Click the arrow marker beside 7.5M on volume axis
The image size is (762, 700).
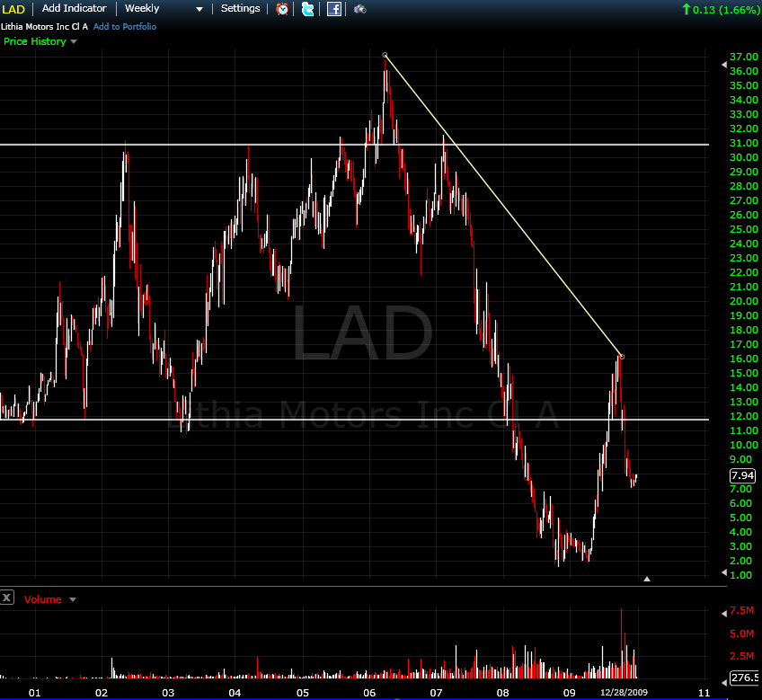[724, 614]
